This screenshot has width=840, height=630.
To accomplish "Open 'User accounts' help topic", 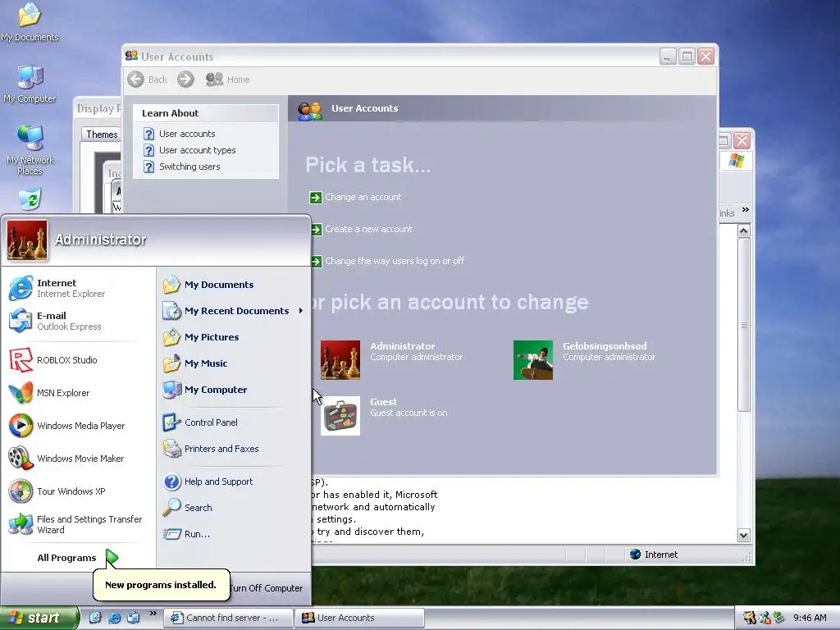I will coord(179,134).
